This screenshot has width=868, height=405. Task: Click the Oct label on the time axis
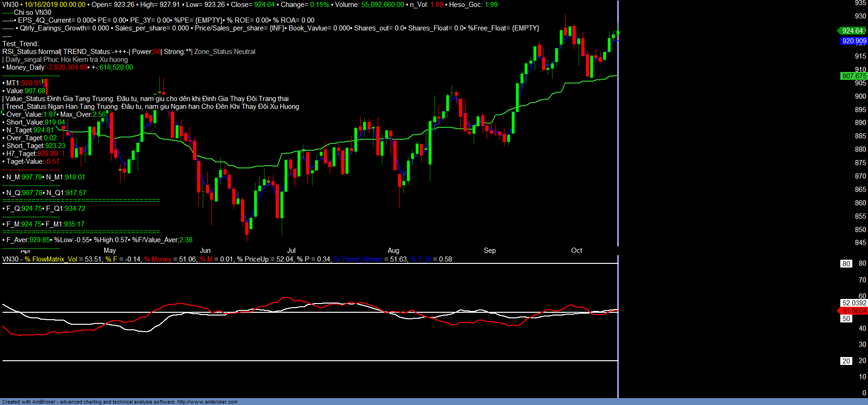(576, 250)
